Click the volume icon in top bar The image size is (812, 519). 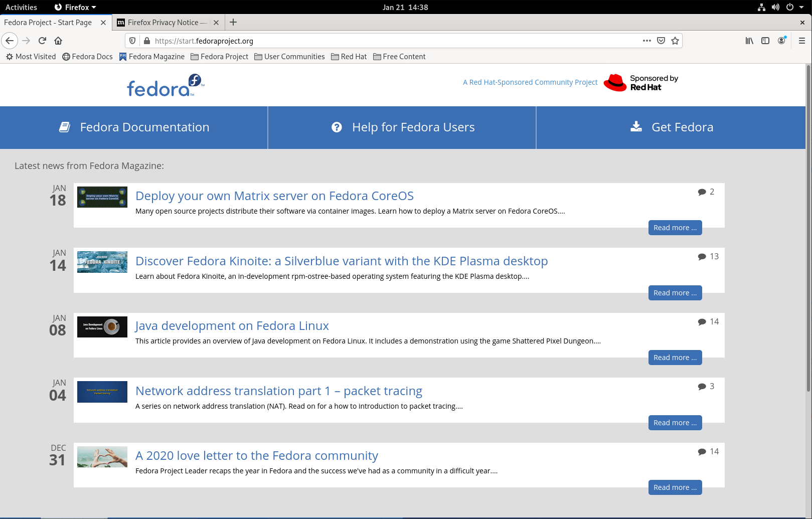coord(775,7)
